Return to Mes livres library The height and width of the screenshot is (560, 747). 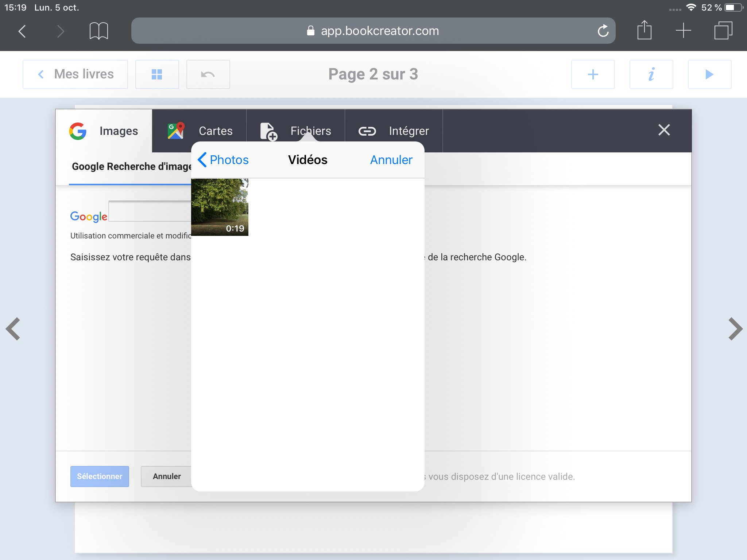(x=76, y=74)
